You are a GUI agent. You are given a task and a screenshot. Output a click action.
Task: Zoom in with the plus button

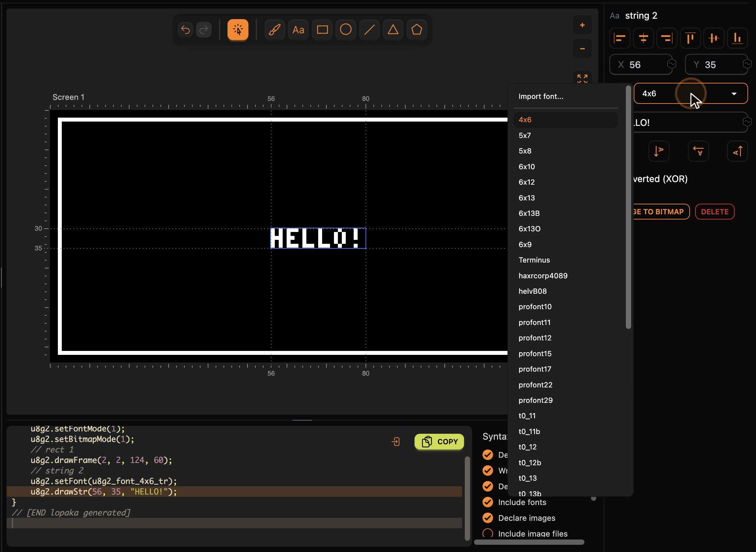(x=582, y=25)
